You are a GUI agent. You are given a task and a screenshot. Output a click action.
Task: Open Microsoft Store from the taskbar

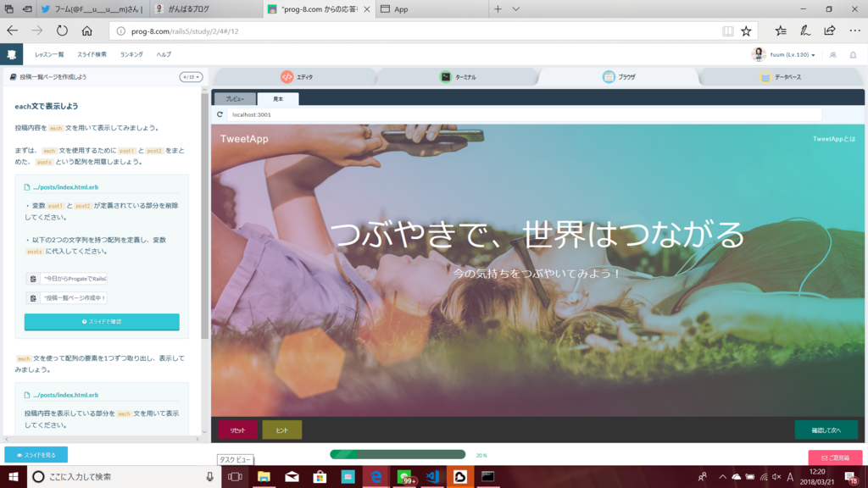[320, 476]
